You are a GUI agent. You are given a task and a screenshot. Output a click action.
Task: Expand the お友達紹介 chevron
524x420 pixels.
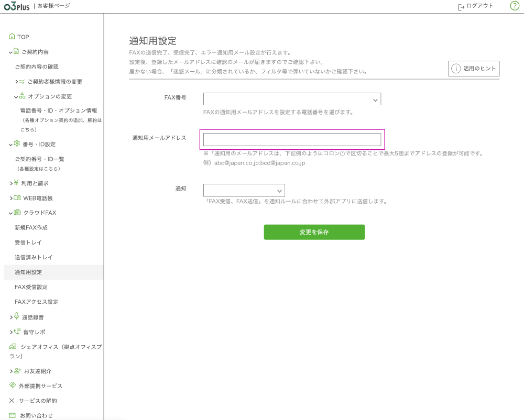pyautogui.click(x=12, y=371)
